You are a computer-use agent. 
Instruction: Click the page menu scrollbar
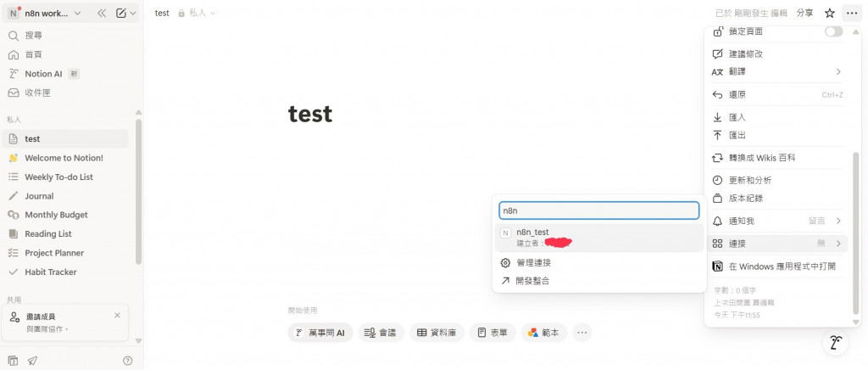point(856,233)
